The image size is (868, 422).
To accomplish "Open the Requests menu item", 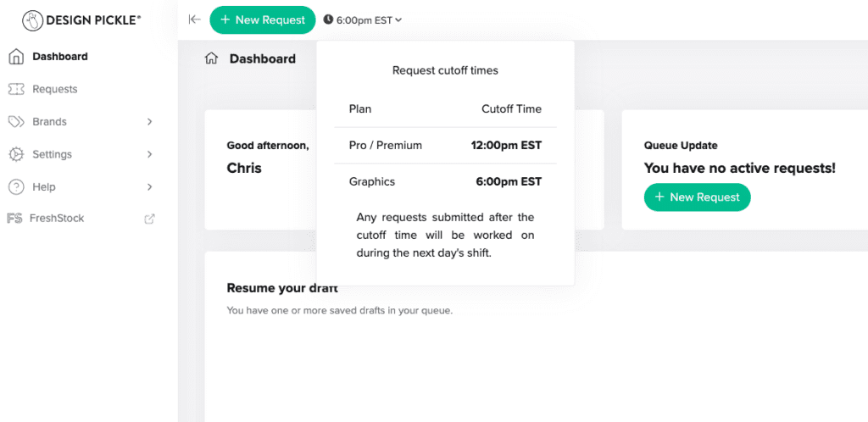I will click(x=54, y=89).
